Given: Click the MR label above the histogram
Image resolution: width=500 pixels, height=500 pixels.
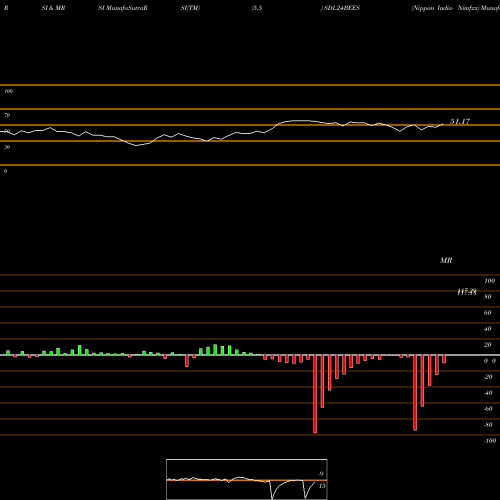Looking at the screenshot, I should (446, 260).
